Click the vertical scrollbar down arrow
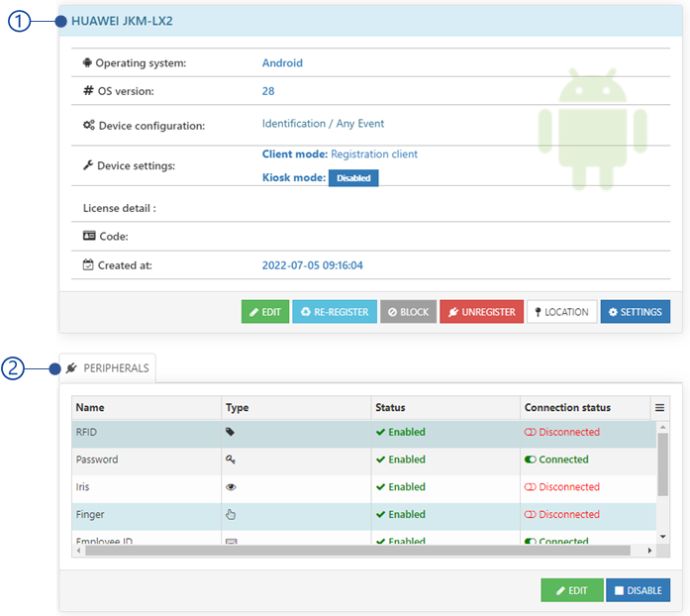 (x=662, y=537)
